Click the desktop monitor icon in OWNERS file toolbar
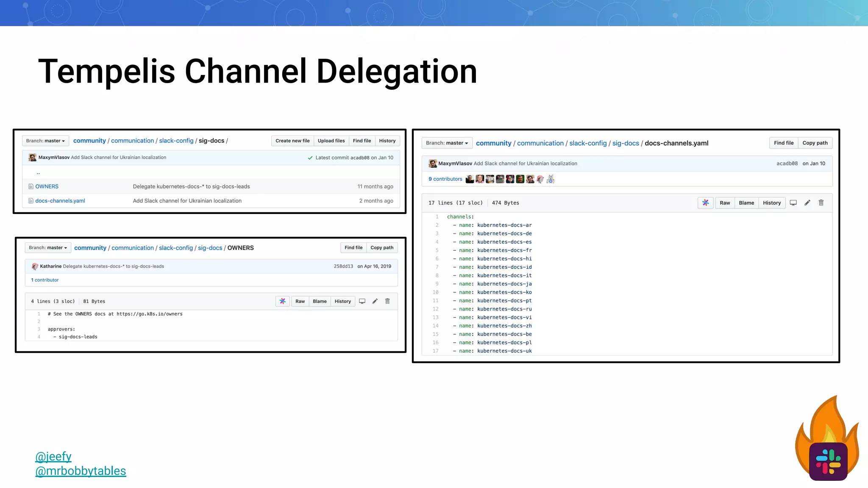 click(362, 301)
